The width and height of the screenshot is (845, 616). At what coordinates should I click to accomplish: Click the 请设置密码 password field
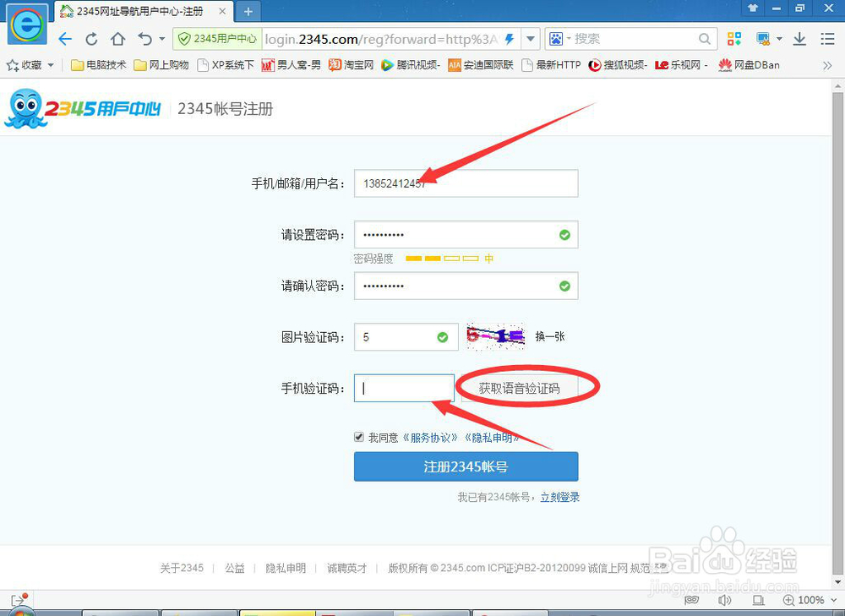tap(466, 234)
